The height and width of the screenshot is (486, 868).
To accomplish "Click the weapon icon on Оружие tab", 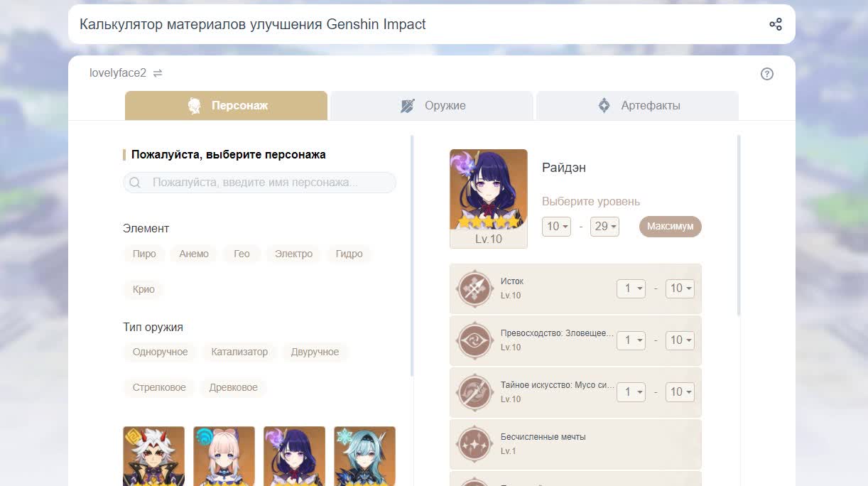I will 407,106.
